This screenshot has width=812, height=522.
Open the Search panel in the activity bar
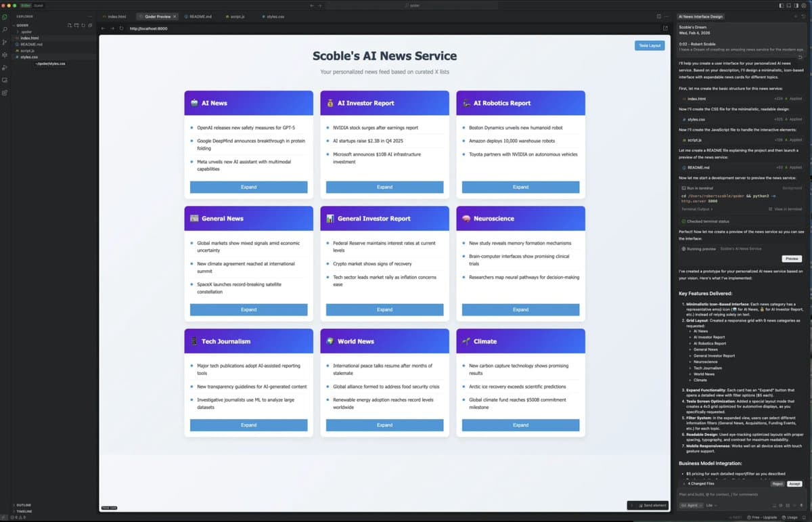[4, 29]
